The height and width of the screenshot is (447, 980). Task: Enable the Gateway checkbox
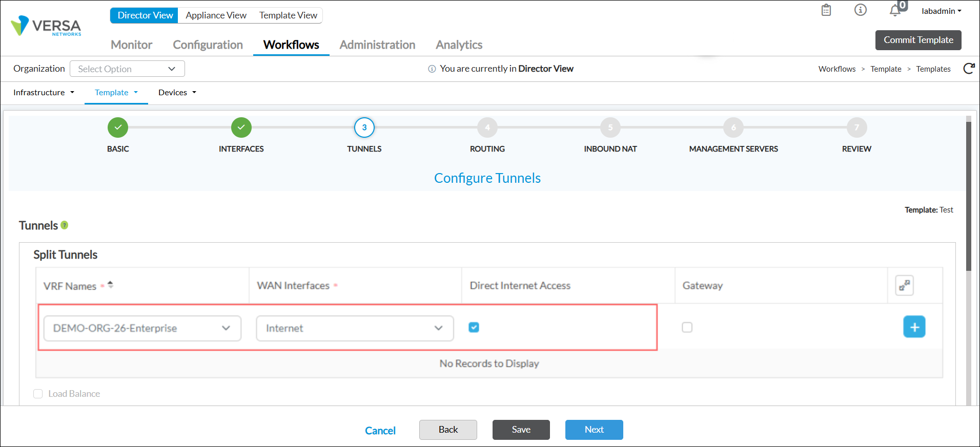click(687, 327)
